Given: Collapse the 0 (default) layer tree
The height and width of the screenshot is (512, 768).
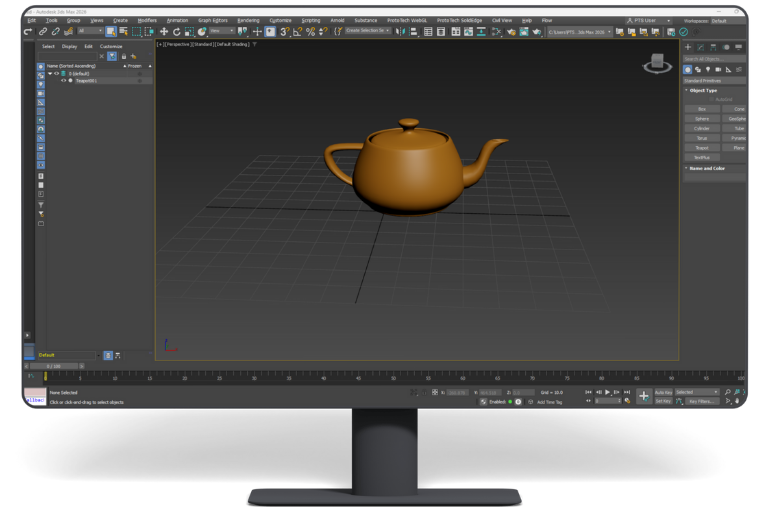Looking at the screenshot, I should click(50, 73).
